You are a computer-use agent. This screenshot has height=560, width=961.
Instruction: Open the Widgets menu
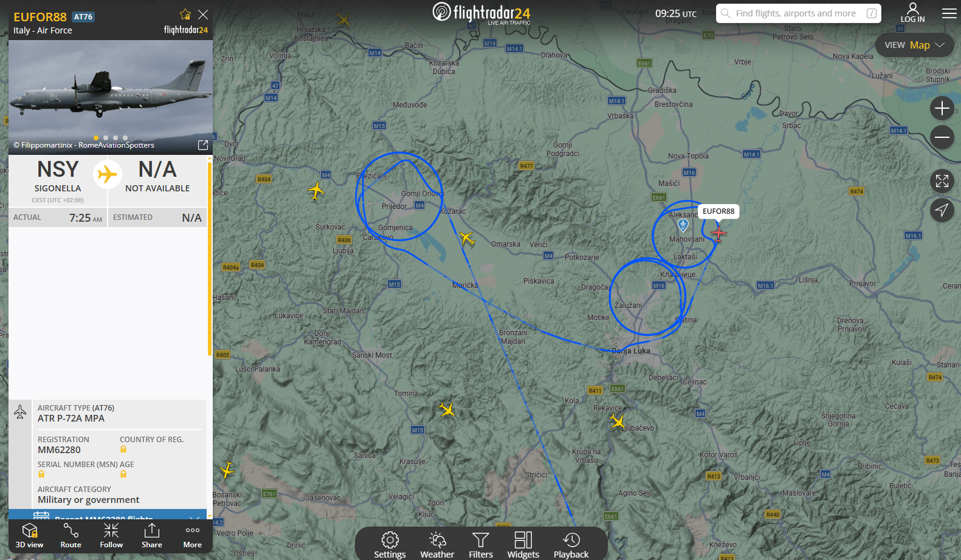(523, 544)
